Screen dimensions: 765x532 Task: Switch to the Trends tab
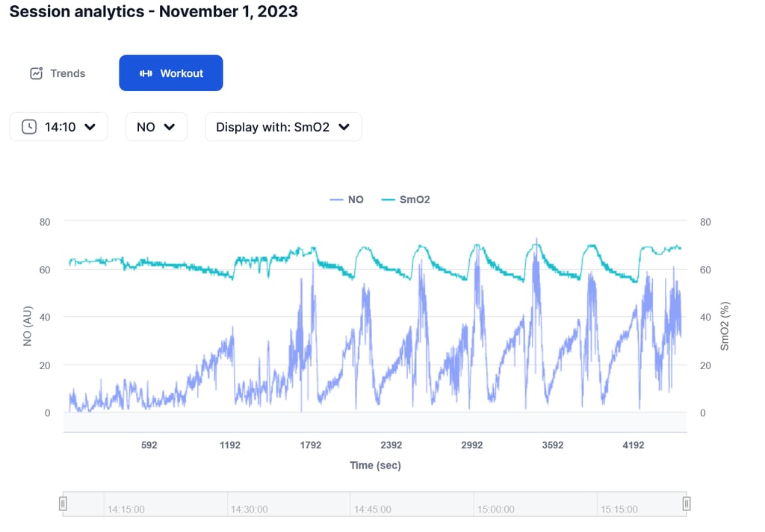coord(57,73)
